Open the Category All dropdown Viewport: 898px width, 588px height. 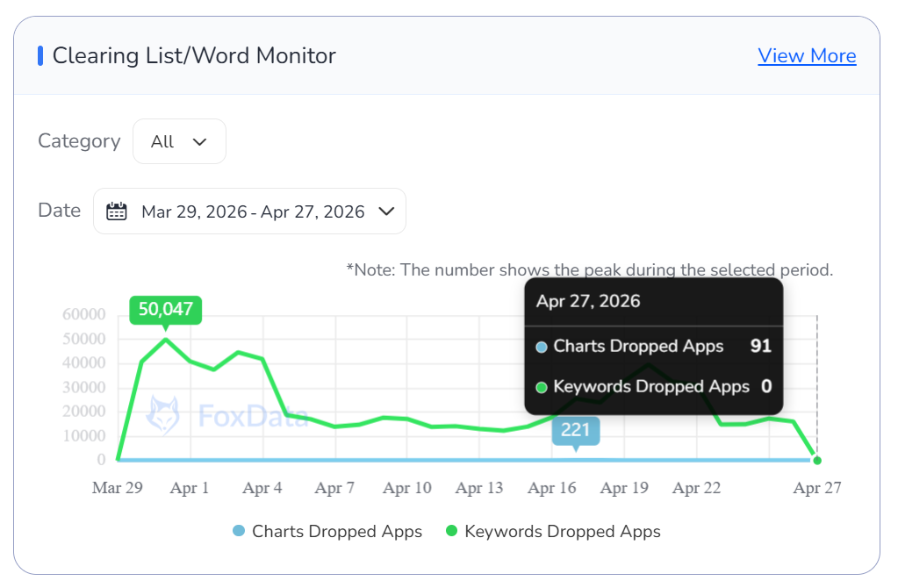click(x=179, y=141)
